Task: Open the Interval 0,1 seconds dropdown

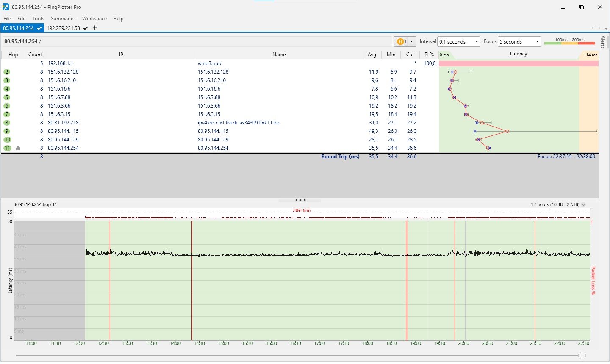Action: [458, 41]
